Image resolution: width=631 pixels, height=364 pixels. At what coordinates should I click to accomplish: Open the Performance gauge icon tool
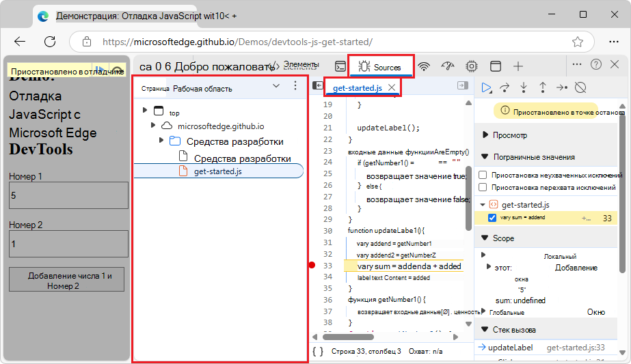coord(448,66)
